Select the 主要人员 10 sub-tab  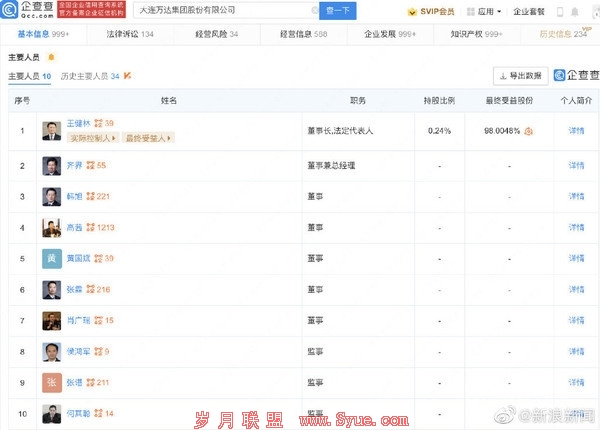[29, 76]
